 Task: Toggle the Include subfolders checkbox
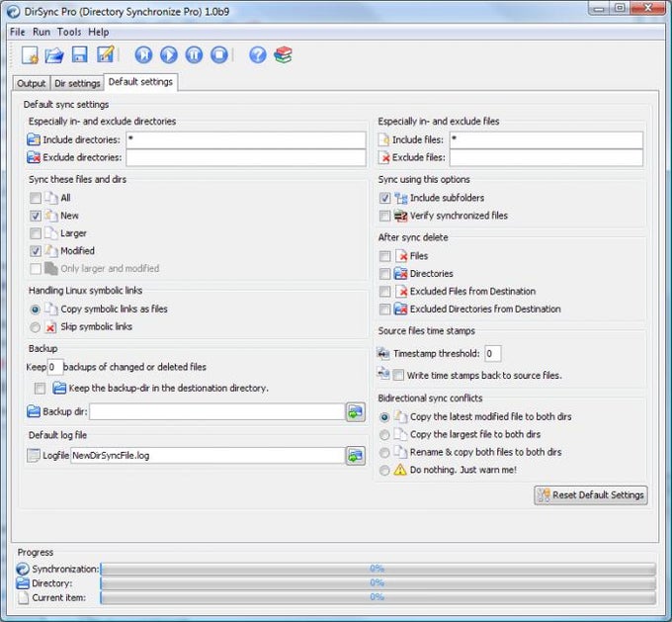pyautogui.click(x=384, y=198)
